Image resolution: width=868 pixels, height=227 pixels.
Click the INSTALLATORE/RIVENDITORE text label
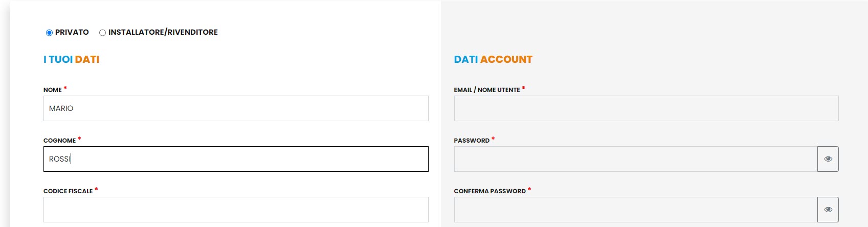coord(163,32)
